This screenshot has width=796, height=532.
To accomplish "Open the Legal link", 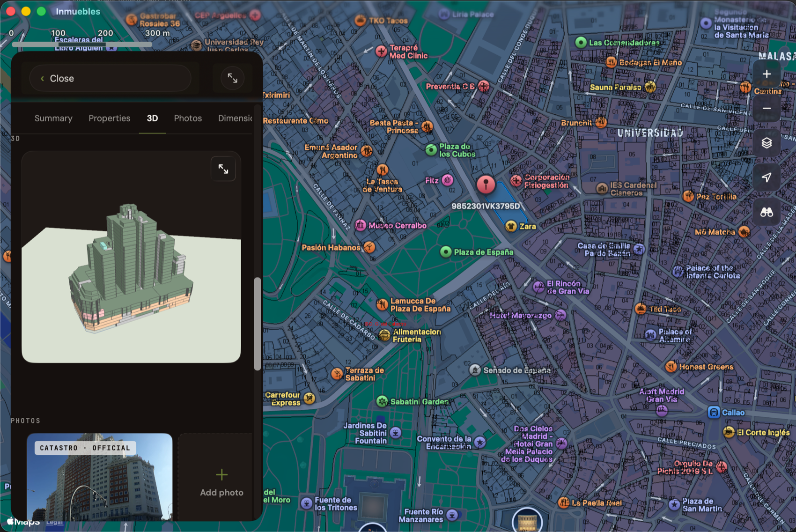I will coord(54,522).
